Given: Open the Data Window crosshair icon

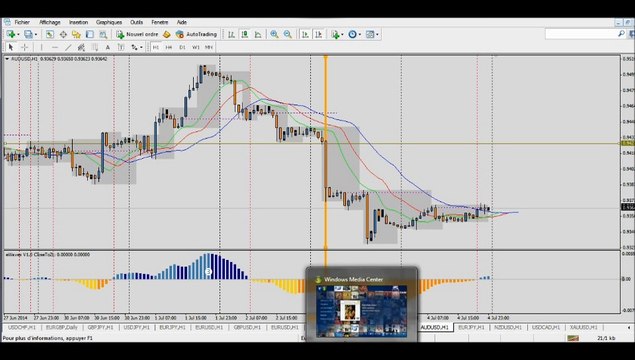Looking at the screenshot, I should (63, 34).
